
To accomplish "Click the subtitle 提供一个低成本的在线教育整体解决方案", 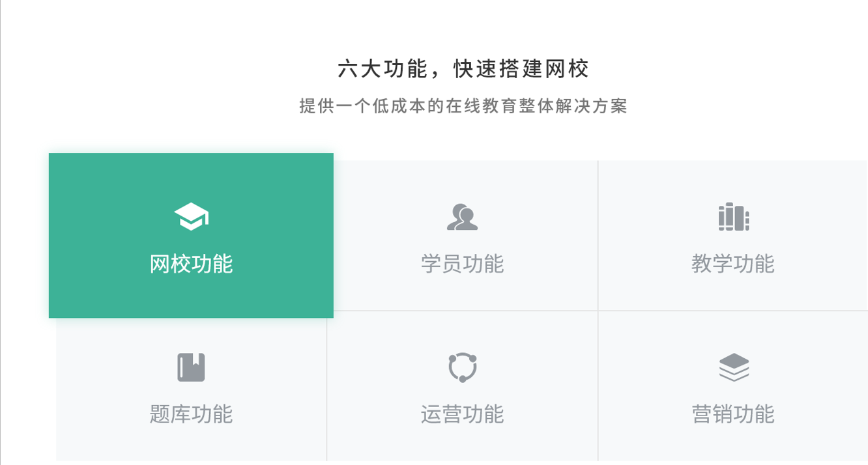I will 463,106.
